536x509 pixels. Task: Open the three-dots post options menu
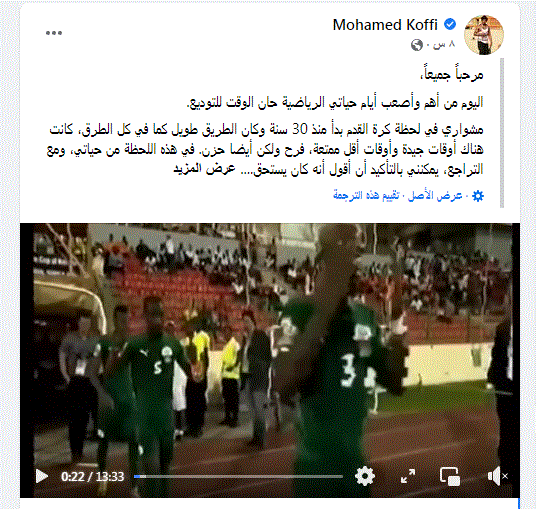[54, 33]
